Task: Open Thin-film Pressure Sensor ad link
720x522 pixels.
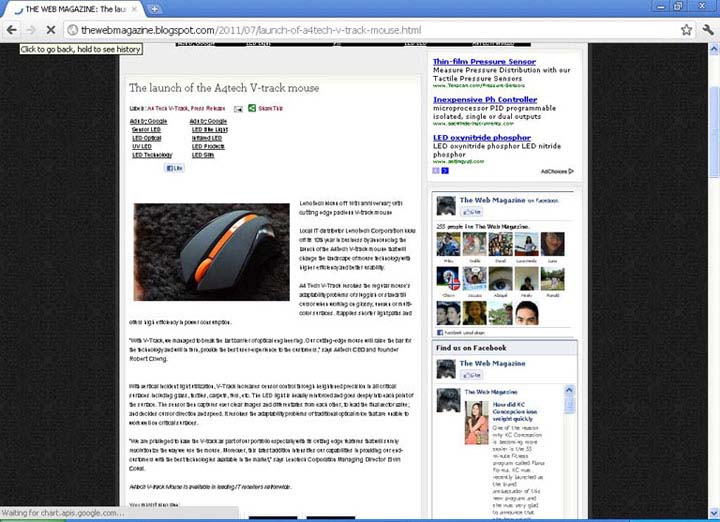Action: coord(484,62)
